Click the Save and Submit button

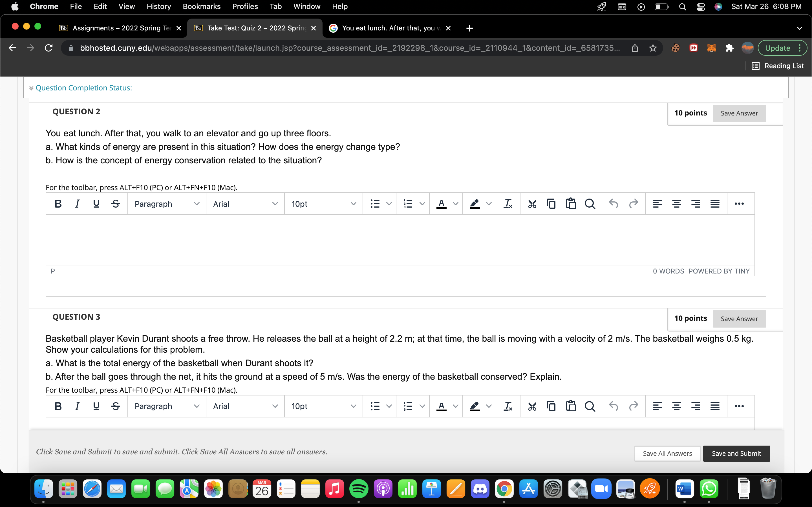[x=736, y=453]
